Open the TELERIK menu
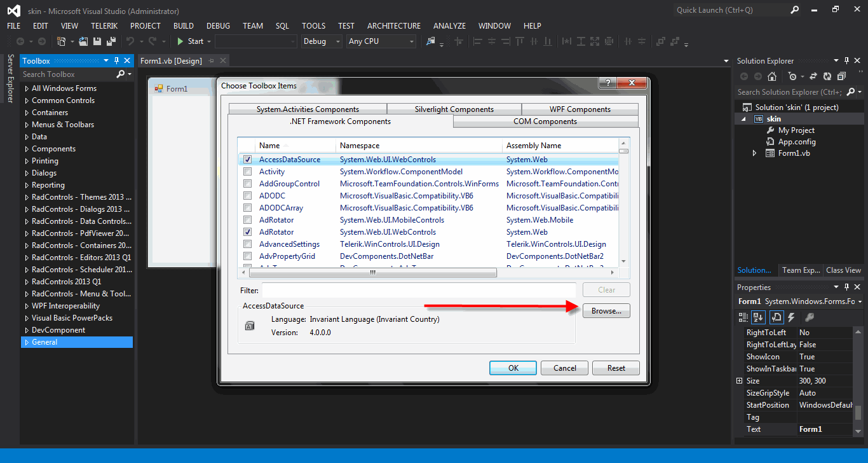The width and height of the screenshot is (868, 463). point(104,26)
